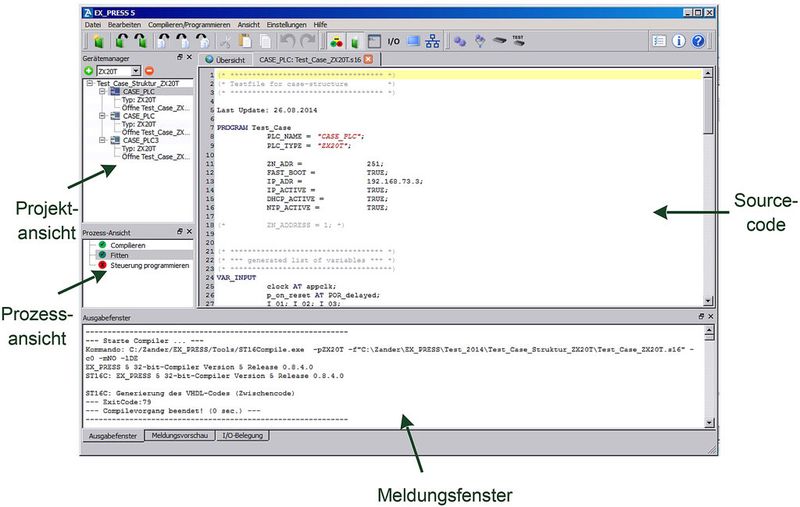The height and width of the screenshot is (507, 800).
Task: Click the redo arrow icon
Action: click(307, 41)
